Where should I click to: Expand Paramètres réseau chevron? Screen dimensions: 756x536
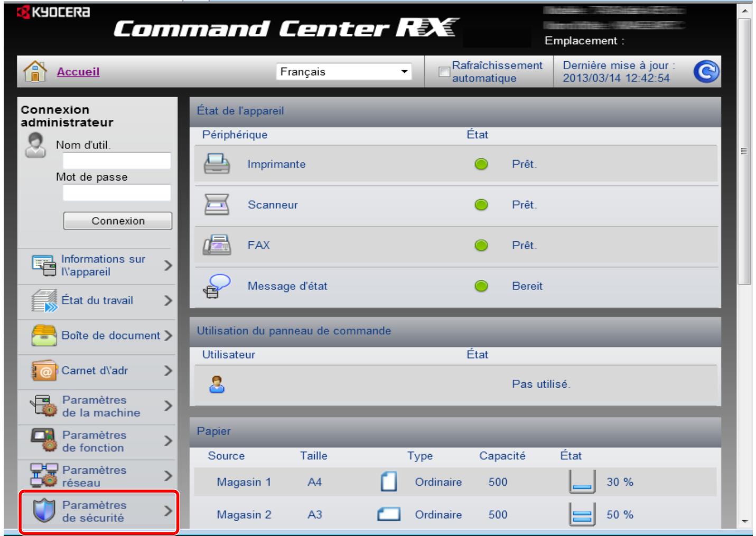tap(168, 476)
